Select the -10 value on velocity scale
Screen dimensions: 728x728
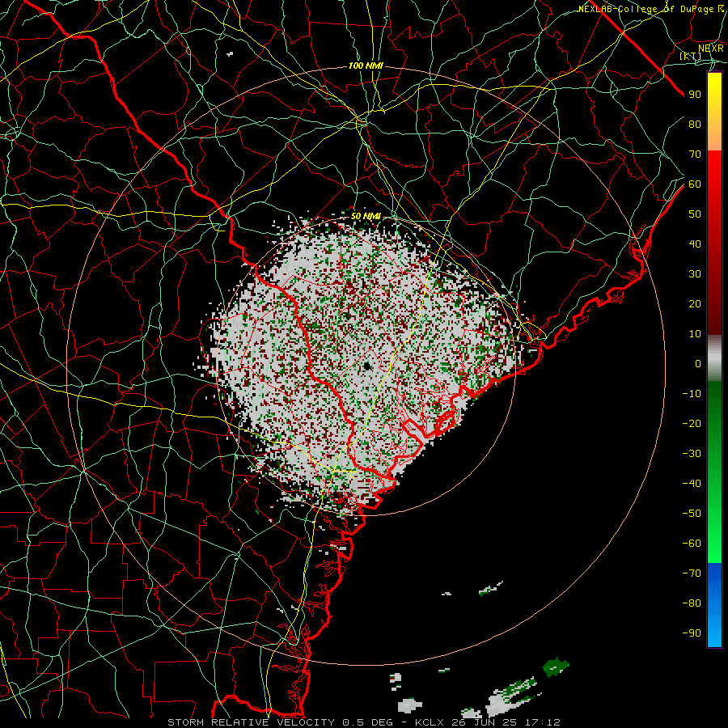click(x=692, y=394)
